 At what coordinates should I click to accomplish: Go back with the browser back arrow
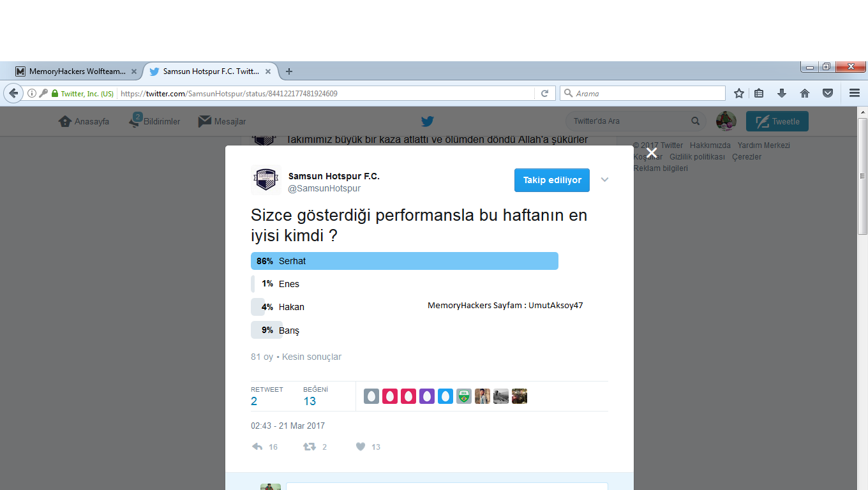coord(13,93)
